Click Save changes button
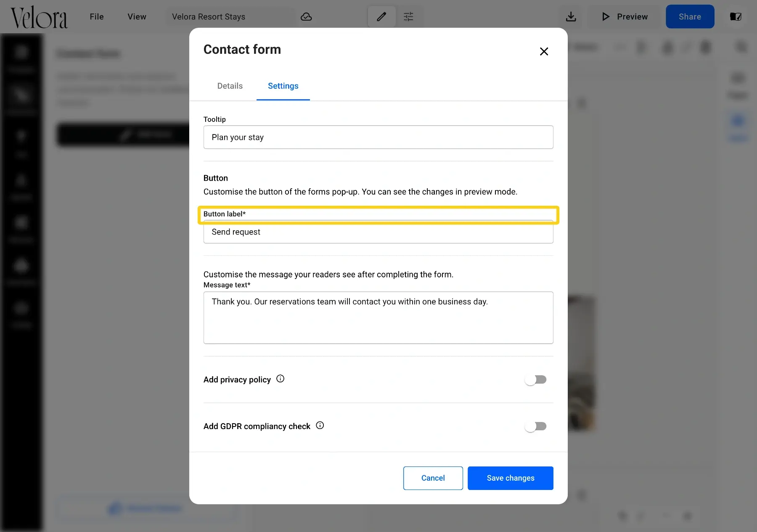The image size is (757, 532). [511, 478]
